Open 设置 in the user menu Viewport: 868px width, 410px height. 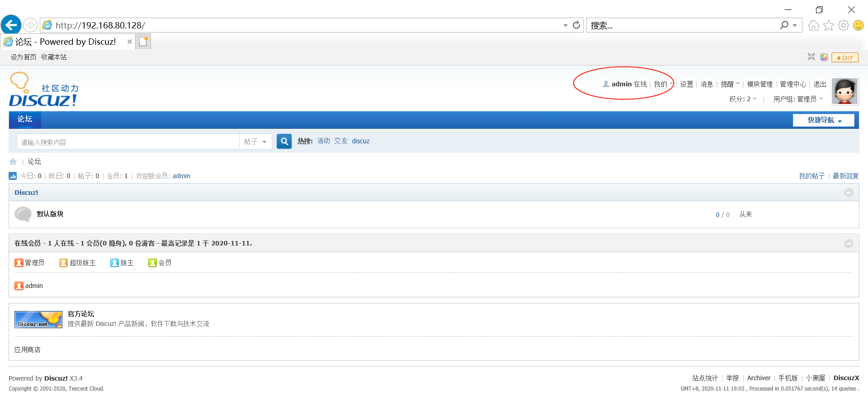click(687, 84)
